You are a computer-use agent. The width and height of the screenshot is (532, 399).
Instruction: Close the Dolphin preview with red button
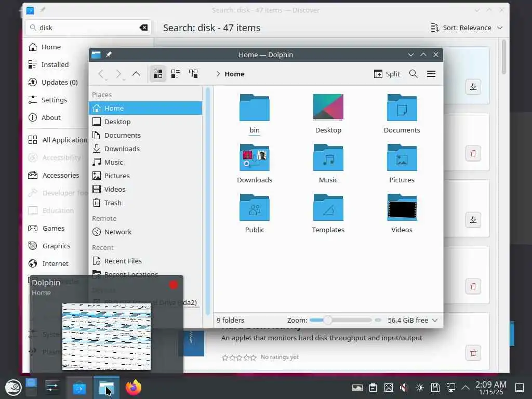click(x=174, y=285)
